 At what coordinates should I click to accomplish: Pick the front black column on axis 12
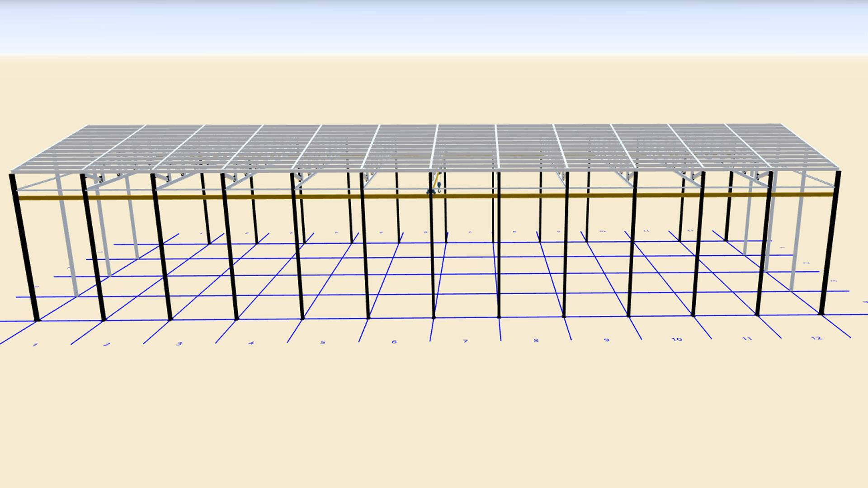click(x=830, y=244)
